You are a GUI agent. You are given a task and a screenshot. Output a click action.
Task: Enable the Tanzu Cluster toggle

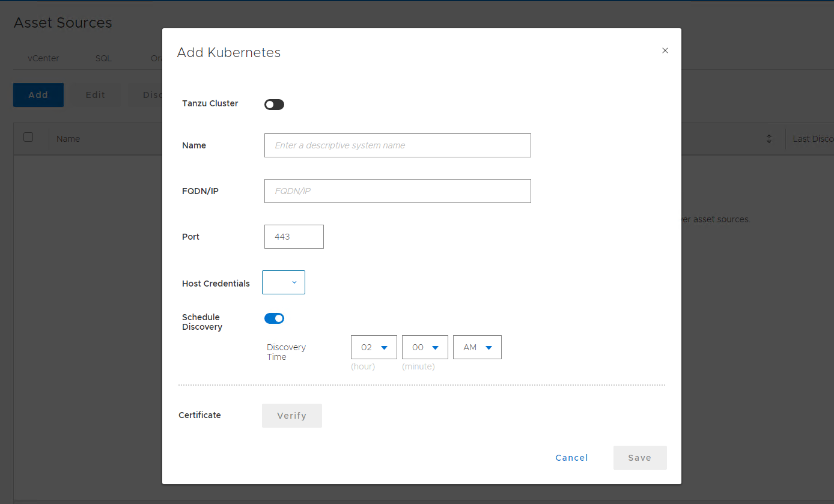tap(274, 105)
